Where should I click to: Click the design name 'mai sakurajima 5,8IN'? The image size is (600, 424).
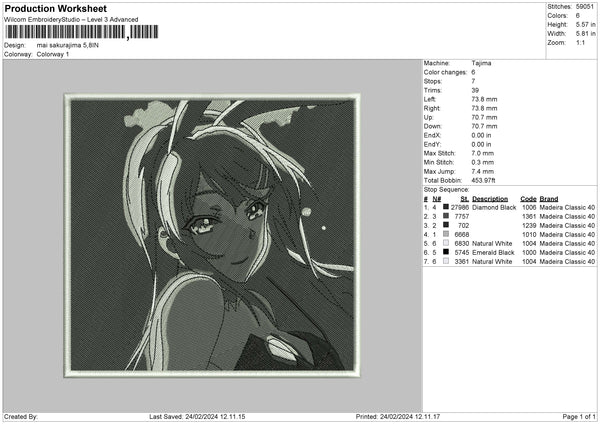click(68, 45)
